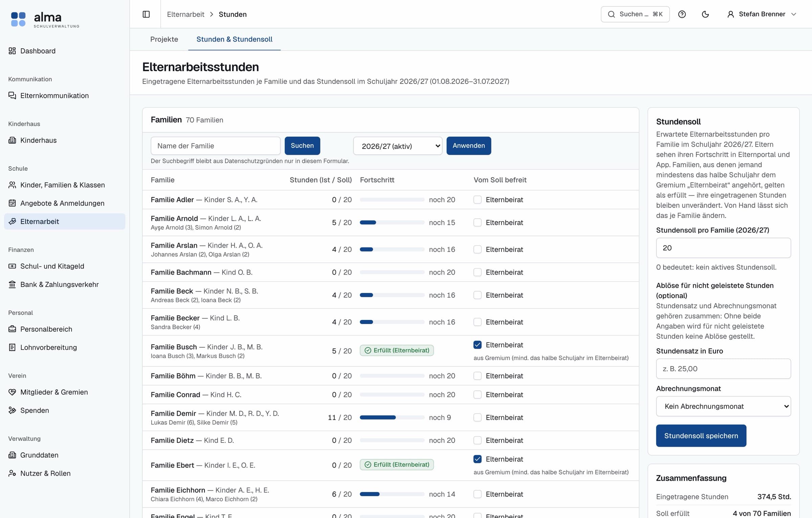Open the help question mark icon
This screenshot has width=812, height=518.
click(682, 14)
